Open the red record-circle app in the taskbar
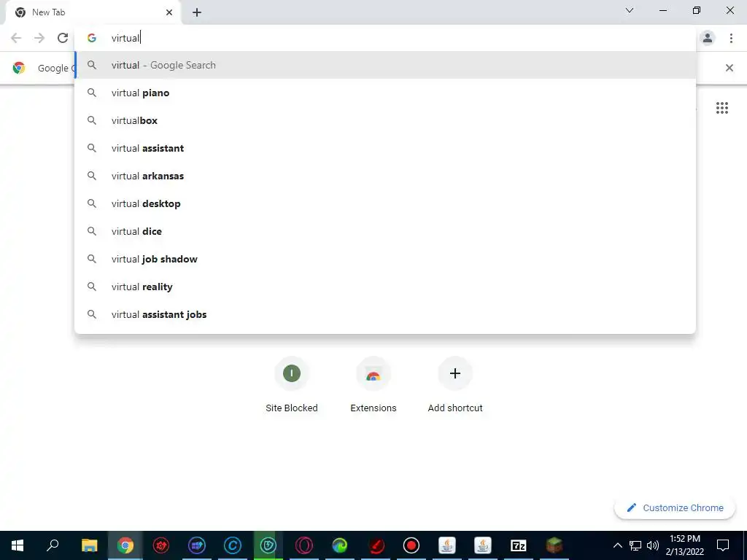747x560 pixels. click(411, 545)
